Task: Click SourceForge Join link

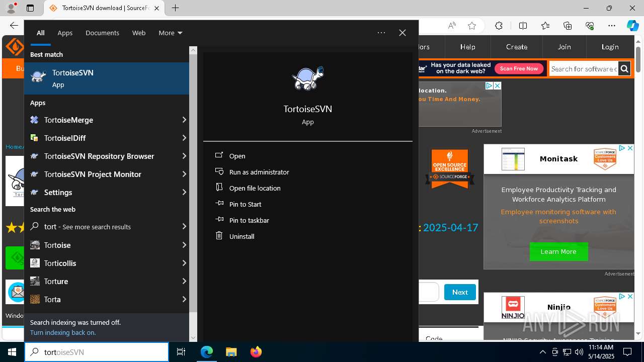Action: pyautogui.click(x=564, y=47)
